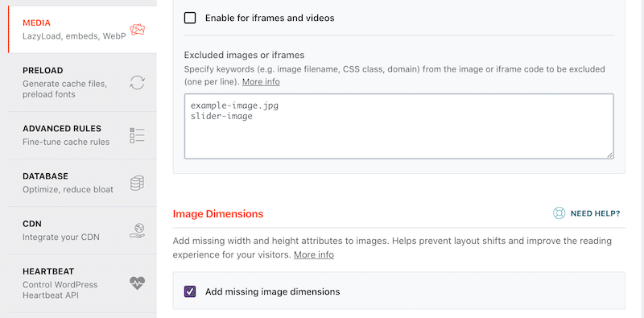
Task: Click the NEED HELP? link
Action: click(x=595, y=213)
